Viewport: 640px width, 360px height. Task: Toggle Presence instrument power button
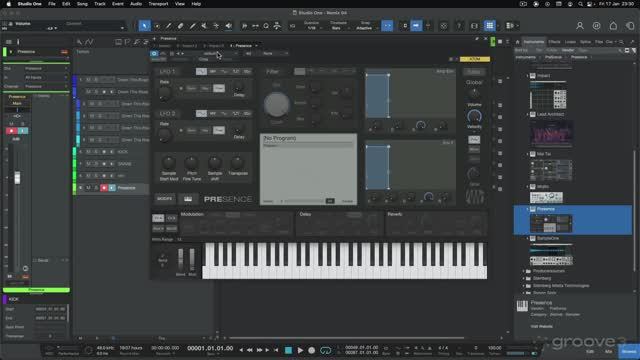154,53
